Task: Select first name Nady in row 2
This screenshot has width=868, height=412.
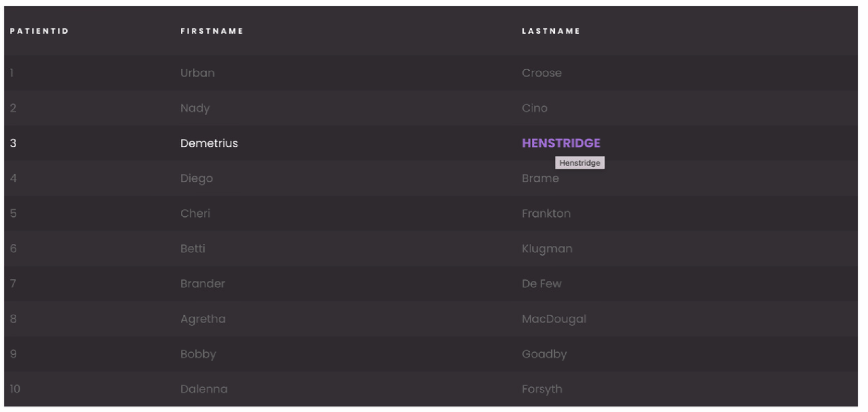Action: pos(195,108)
